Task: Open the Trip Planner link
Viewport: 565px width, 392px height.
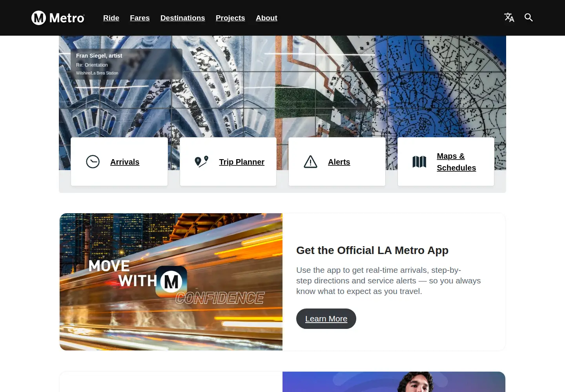Action: pos(242,162)
